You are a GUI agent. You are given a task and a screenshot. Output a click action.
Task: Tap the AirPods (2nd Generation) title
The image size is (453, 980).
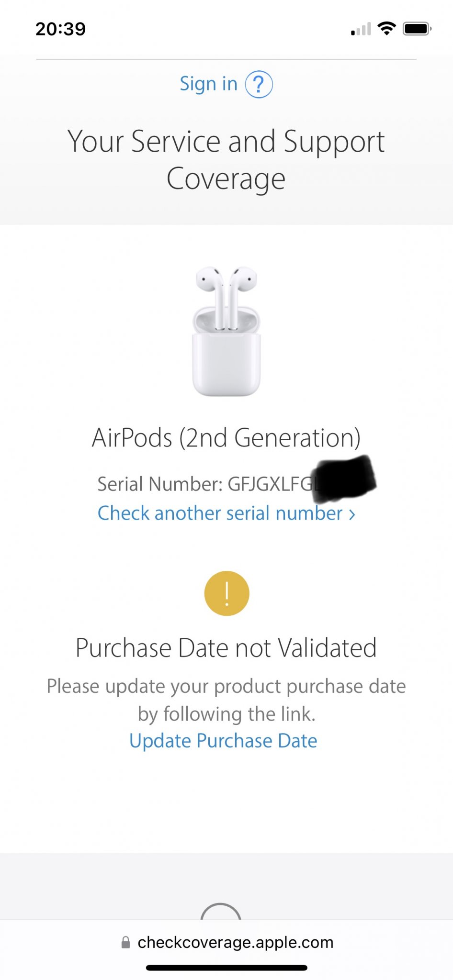click(x=226, y=438)
